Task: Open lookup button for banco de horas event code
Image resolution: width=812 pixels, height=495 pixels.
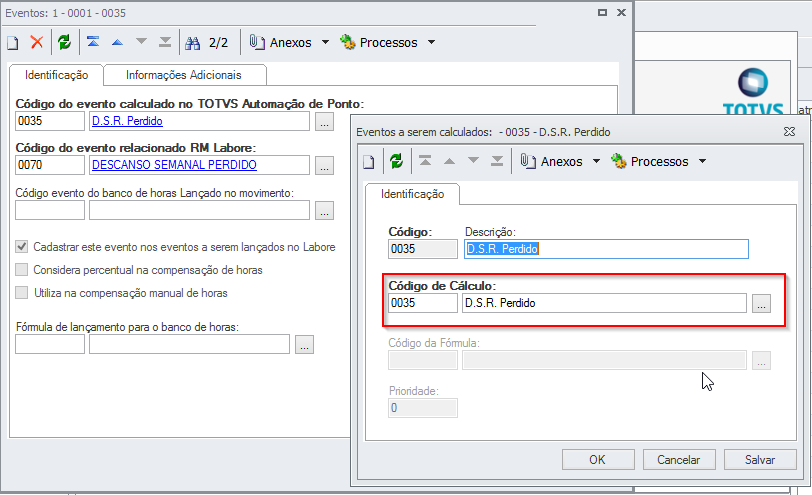Action: [324, 210]
